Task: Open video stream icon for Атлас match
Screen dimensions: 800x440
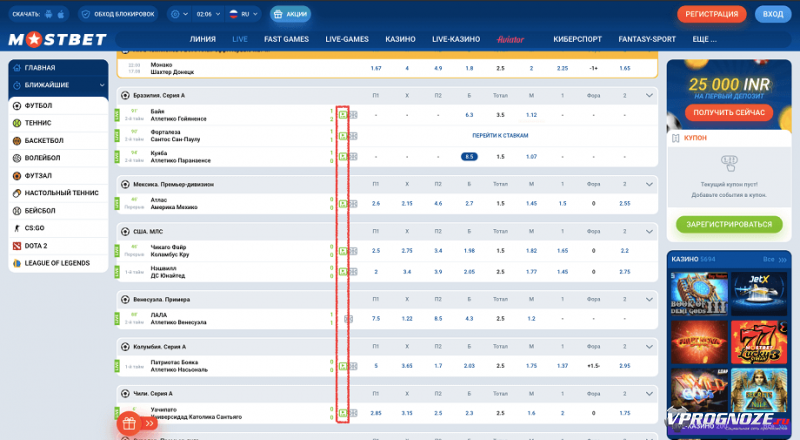Action: (343, 204)
